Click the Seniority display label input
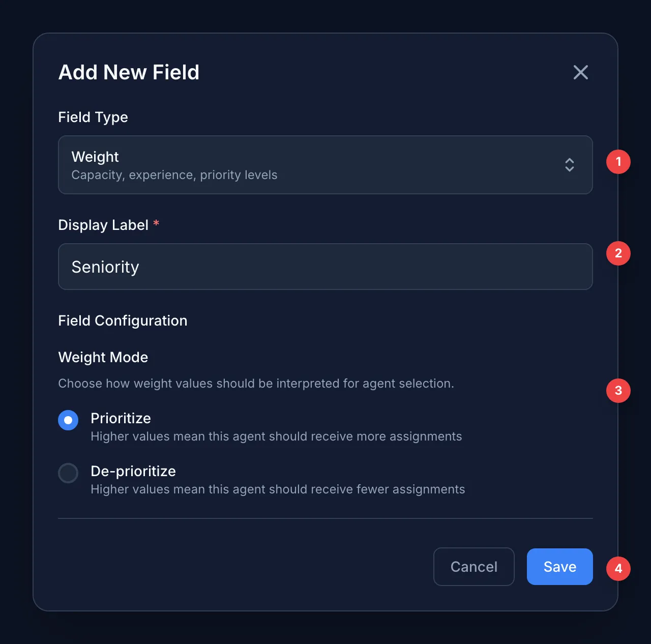The image size is (651, 644). point(325,267)
